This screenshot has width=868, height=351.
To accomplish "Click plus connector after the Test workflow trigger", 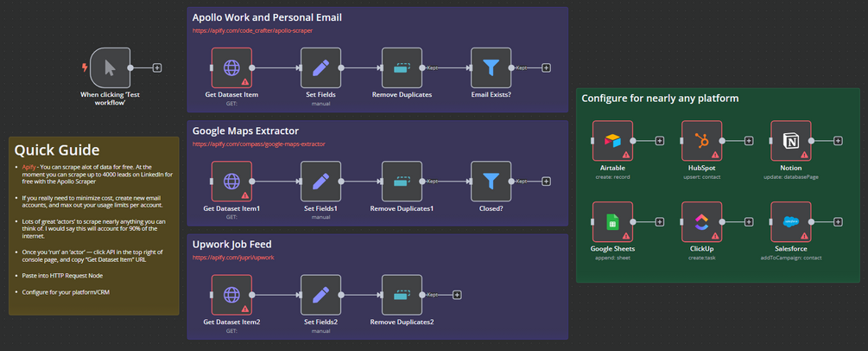I will pyautogui.click(x=157, y=67).
